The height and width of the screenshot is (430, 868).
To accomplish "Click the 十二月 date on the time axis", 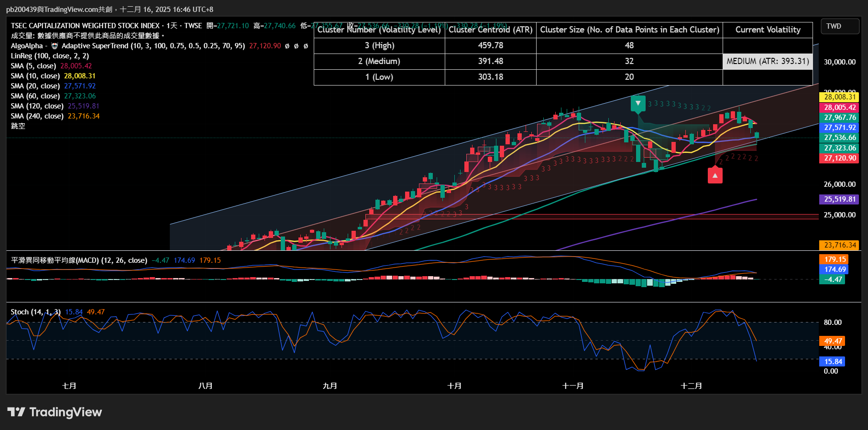I will tap(691, 386).
